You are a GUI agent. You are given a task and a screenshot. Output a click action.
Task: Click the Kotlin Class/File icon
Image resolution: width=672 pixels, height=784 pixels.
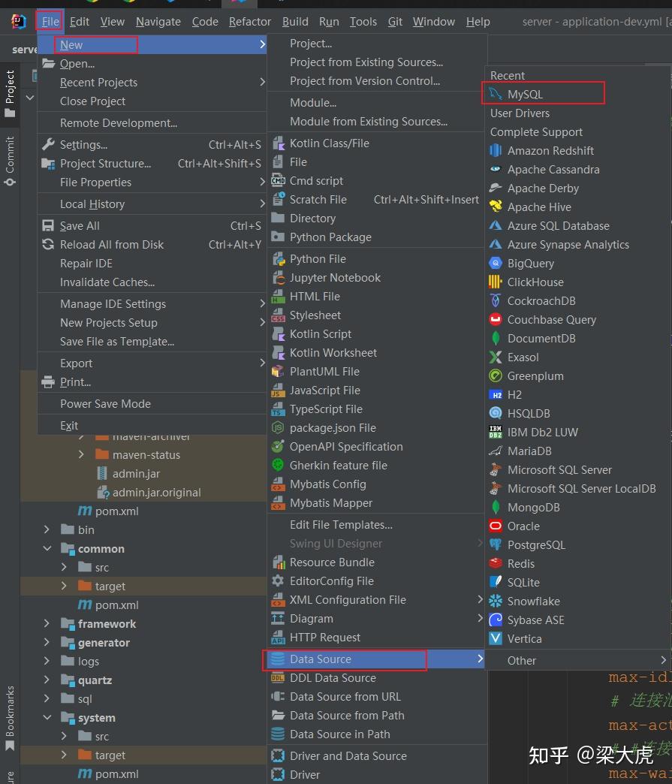(278, 143)
